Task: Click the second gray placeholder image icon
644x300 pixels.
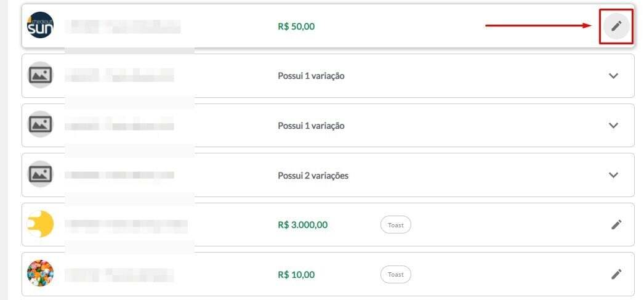Action: click(41, 125)
